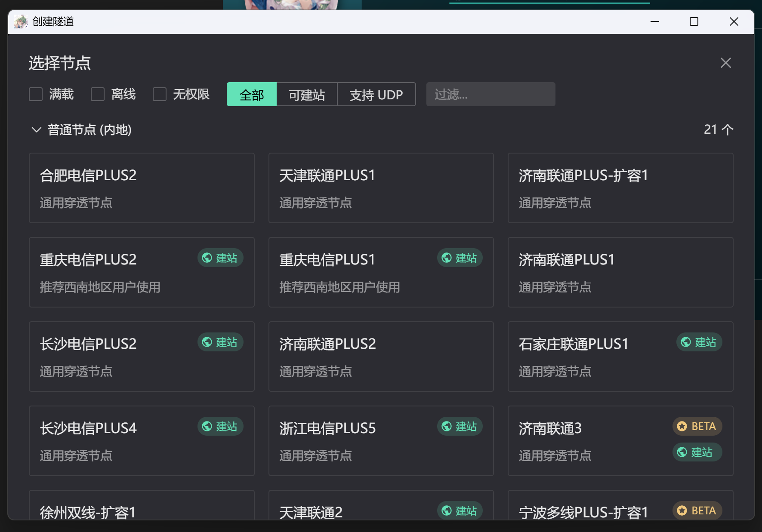Close the 选择节点 panel with X icon

point(725,63)
